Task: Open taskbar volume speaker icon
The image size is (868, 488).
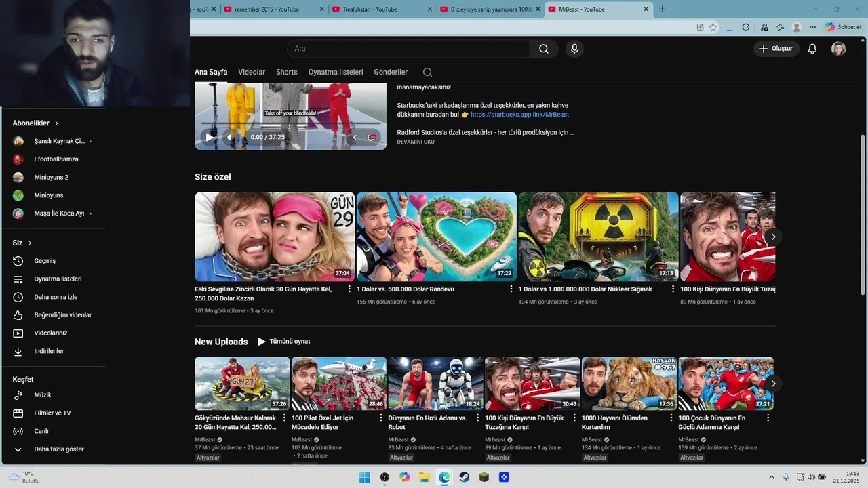Action: pos(812,477)
